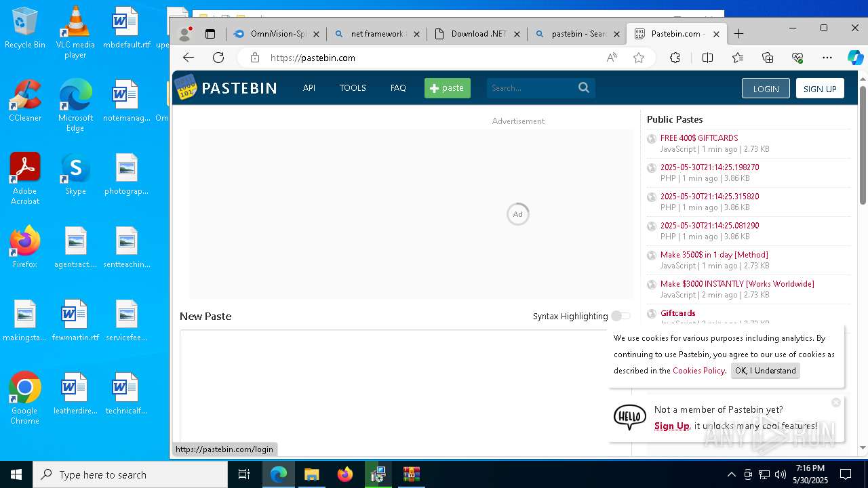The width and height of the screenshot is (868, 488).
Task: Click the taskbar search box
Action: point(130,474)
